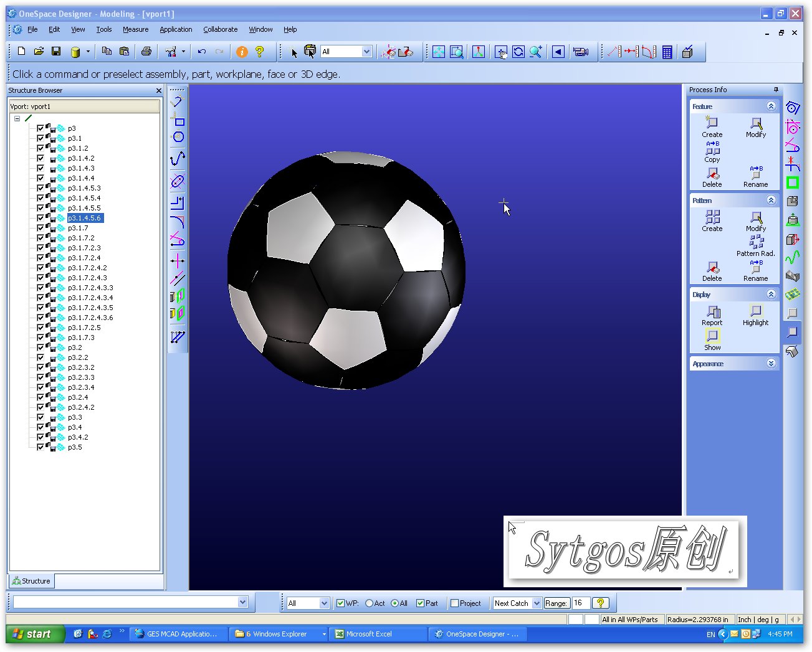Click Show in the Display section
The image size is (812, 652).
pyautogui.click(x=711, y=340)
